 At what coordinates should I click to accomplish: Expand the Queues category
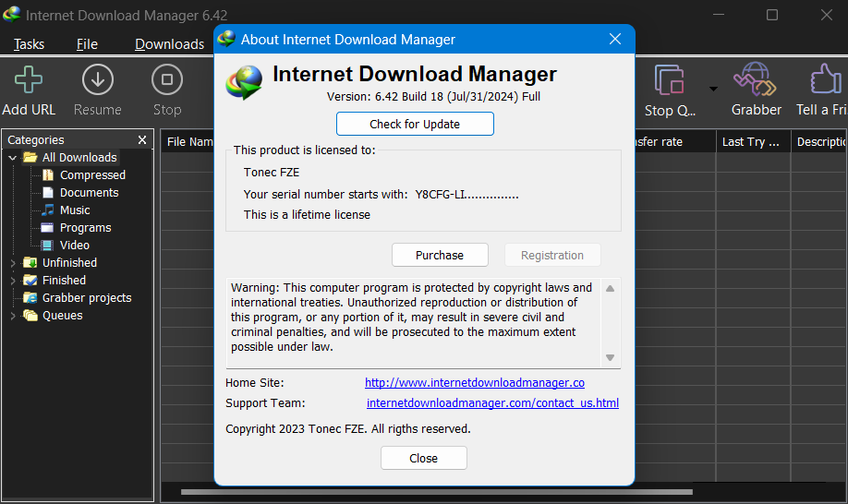click(x=12, y=316)
